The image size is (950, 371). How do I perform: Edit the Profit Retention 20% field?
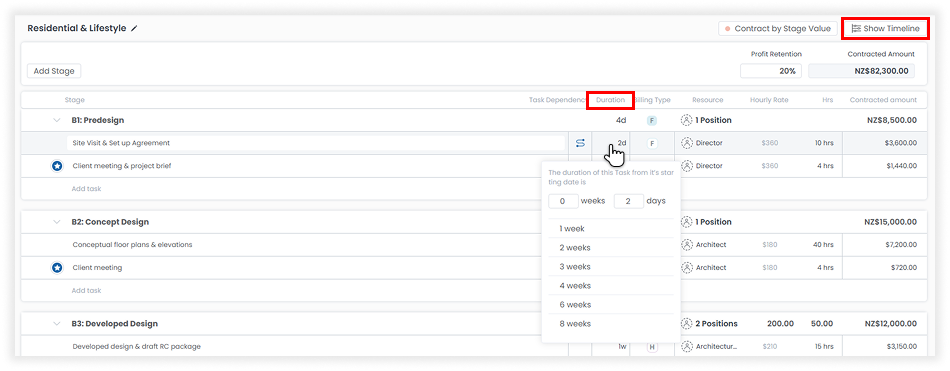point(771,71)
